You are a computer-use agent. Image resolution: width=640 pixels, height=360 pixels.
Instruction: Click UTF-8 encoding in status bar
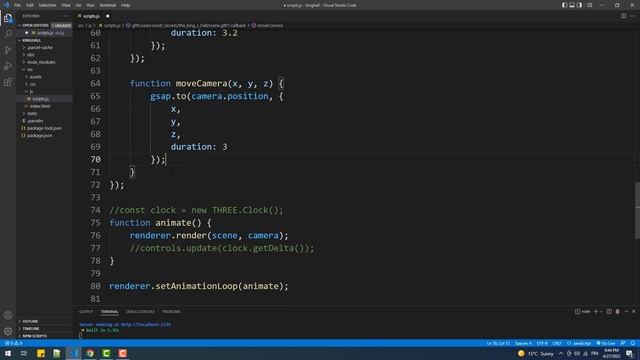coord(542,343)
